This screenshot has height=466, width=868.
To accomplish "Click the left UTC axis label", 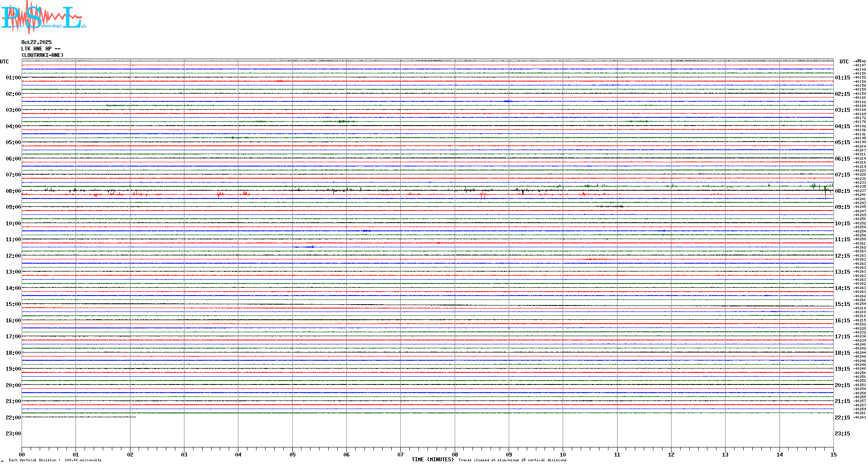I will click(4, 62).
